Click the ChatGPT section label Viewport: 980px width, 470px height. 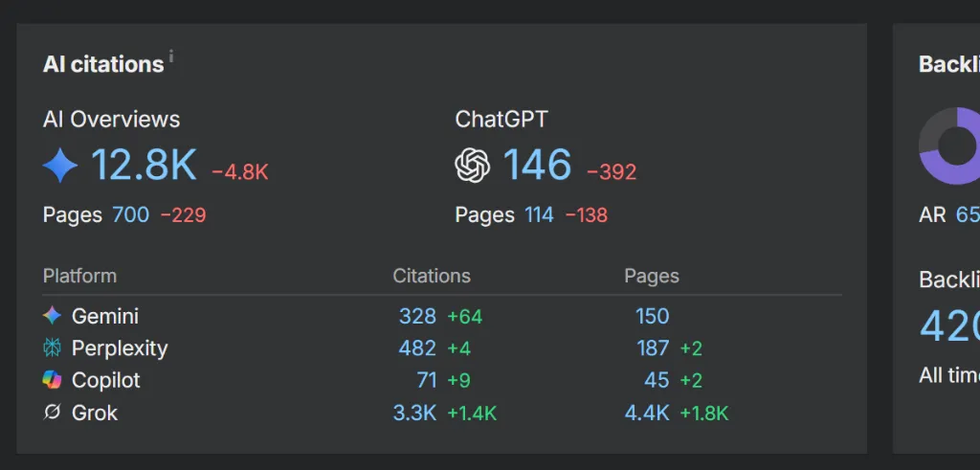501,120
